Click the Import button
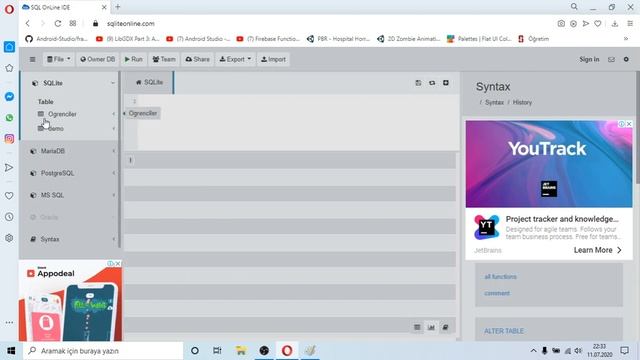Viewport: 640px width, 360px height. 273,60
